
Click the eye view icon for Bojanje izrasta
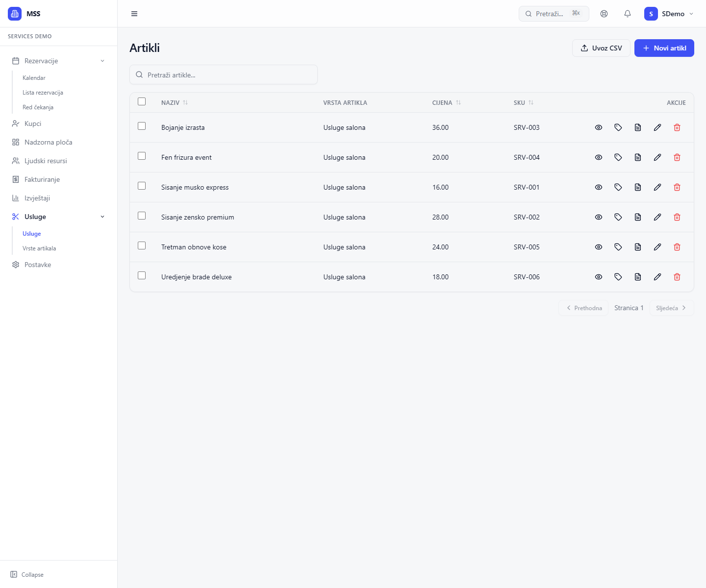(x=599, y=127)
